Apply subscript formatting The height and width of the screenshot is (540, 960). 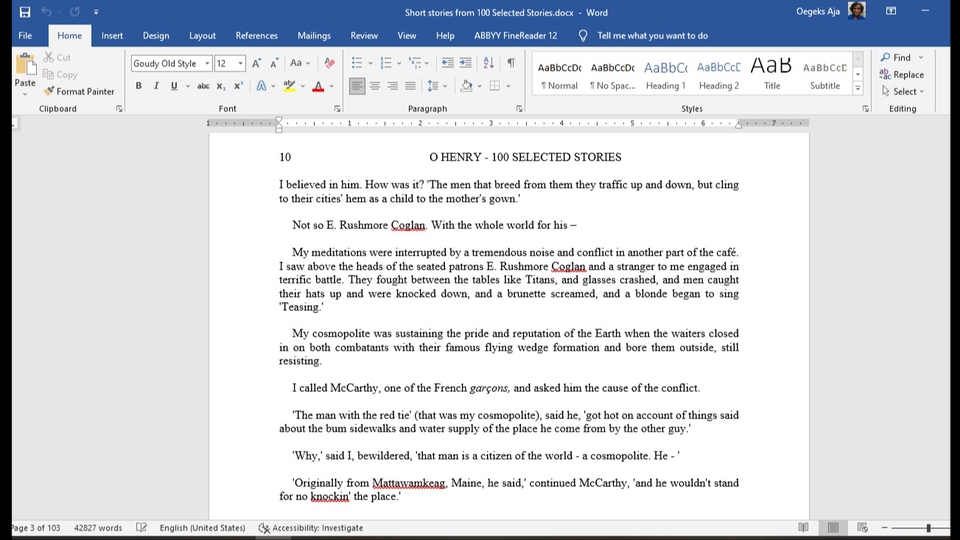221,86
